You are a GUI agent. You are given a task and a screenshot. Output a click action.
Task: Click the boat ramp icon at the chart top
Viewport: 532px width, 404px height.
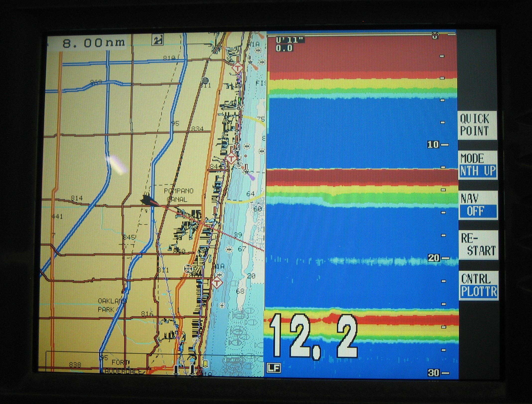[x=157, y=40]
